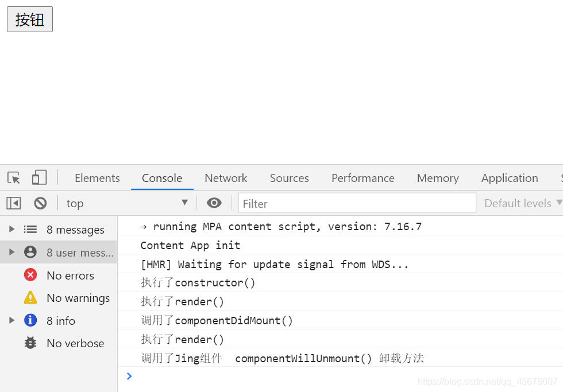563x392 pixels.
Task: Clear the console with the ban icon
Action: coord(40,203)
